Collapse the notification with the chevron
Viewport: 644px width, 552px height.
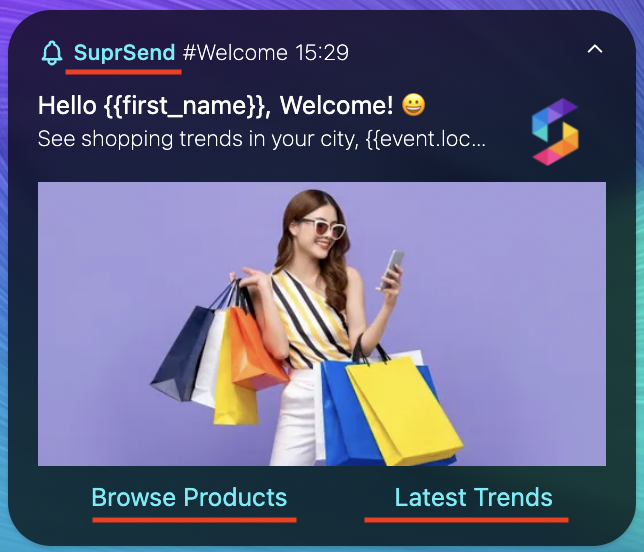click(x=595, y=49)
